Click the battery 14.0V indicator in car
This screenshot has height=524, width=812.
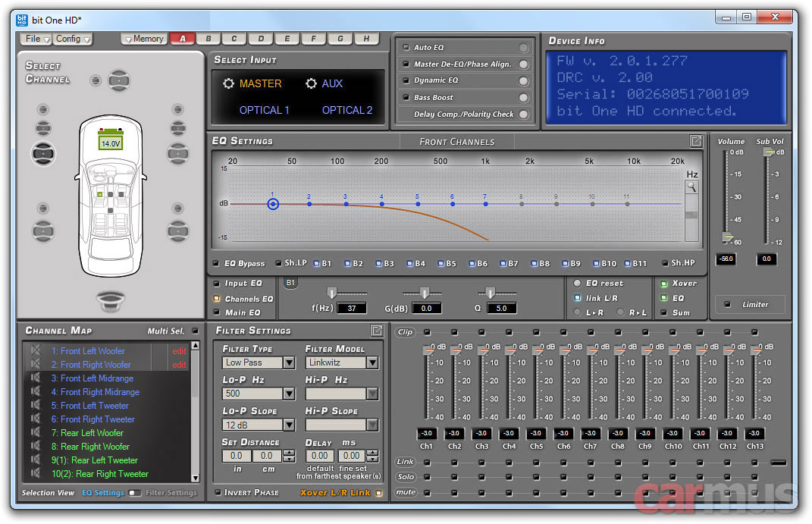click(111, 141)
